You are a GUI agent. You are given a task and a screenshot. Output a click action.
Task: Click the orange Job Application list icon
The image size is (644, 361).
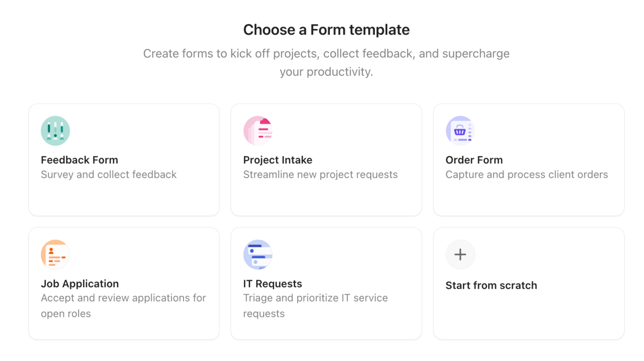pos(55,254)
